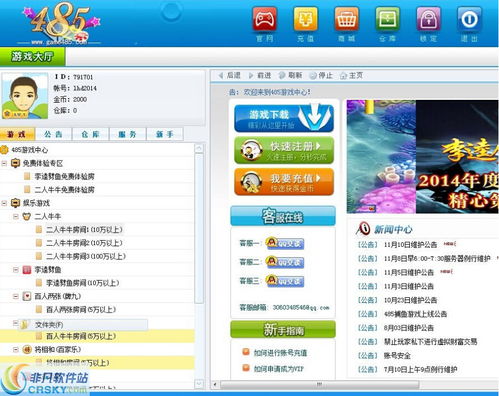The width and height of the screenshot is (499, 396).
Task: Select 二人牛牛房间1 (10万以上) room
Action: [x=84, y=230]
